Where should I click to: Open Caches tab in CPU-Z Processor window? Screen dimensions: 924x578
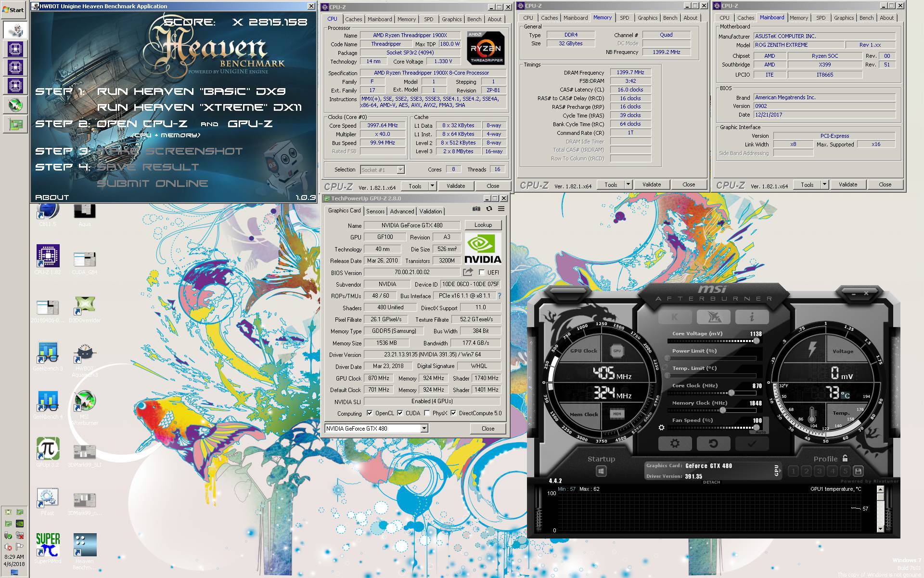[353, 19]
